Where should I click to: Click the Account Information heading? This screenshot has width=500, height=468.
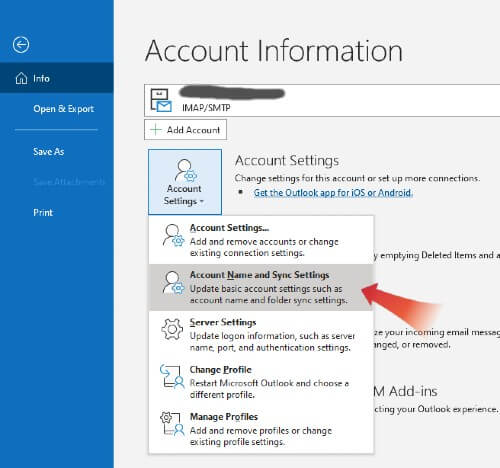(274, 51)
